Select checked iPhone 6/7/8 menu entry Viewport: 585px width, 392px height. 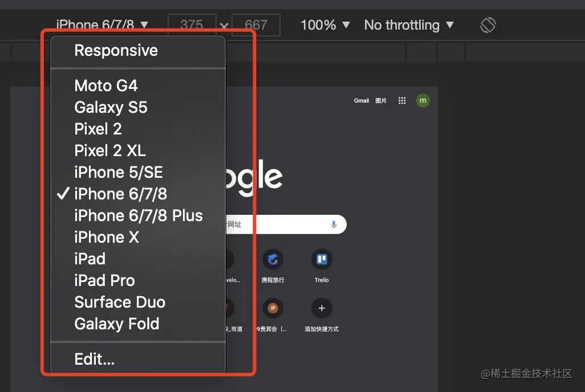pos(137,194)
